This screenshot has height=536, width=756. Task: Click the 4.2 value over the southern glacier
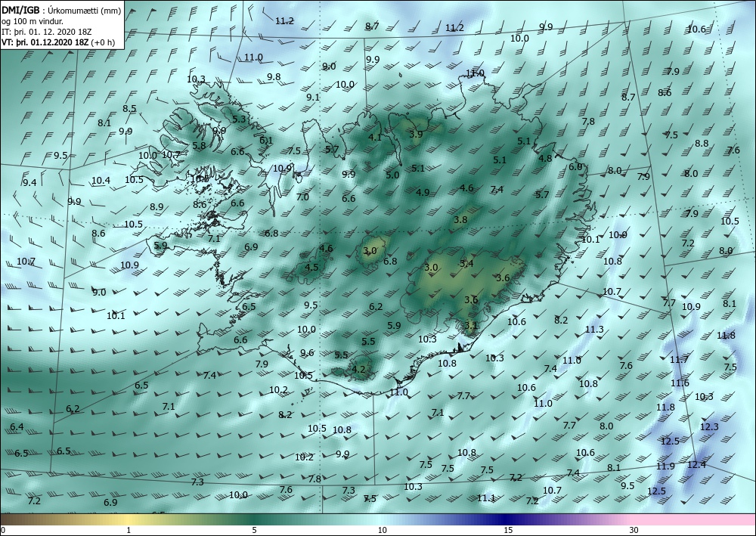coord(358,369)
